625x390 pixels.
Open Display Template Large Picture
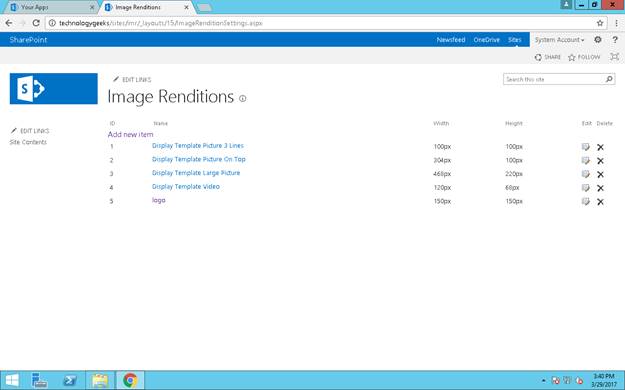[196, 173]
